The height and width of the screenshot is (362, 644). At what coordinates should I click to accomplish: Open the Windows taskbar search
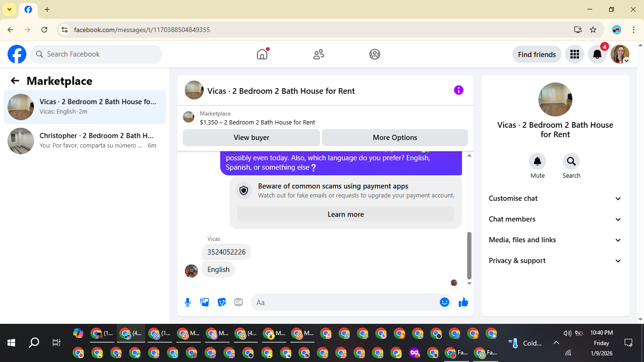click(x=34, y=343)
